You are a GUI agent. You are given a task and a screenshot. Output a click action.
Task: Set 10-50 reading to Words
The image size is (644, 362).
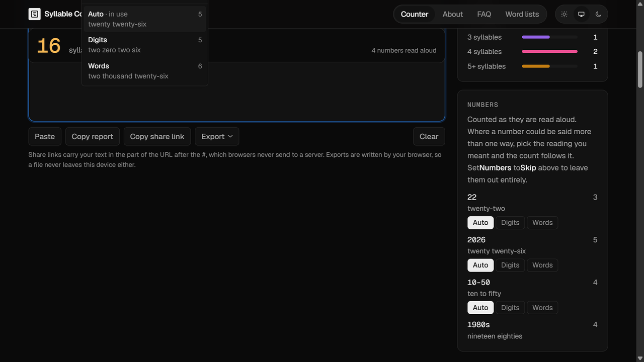point(542,308)
